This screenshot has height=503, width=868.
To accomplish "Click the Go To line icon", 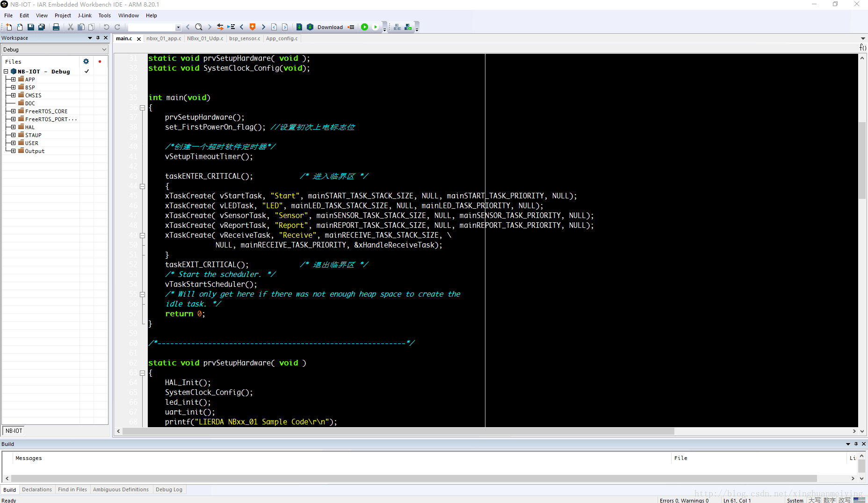I will 231,27.
